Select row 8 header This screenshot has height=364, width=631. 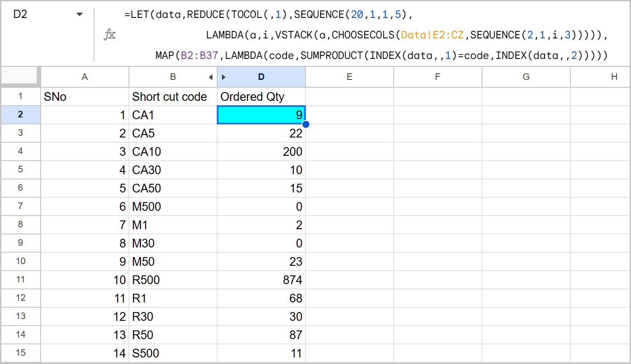point(21,224)
